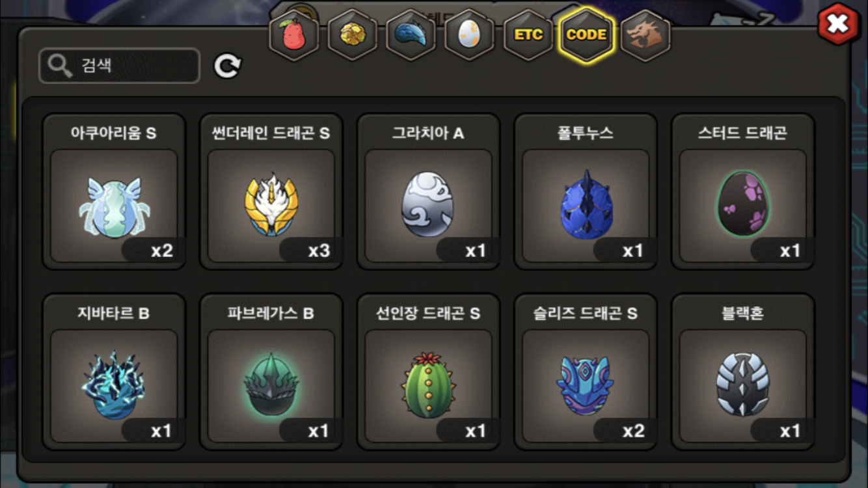Choose the 스터드 드래곤 black egg
868x488 pixels.
coord(743,191)
